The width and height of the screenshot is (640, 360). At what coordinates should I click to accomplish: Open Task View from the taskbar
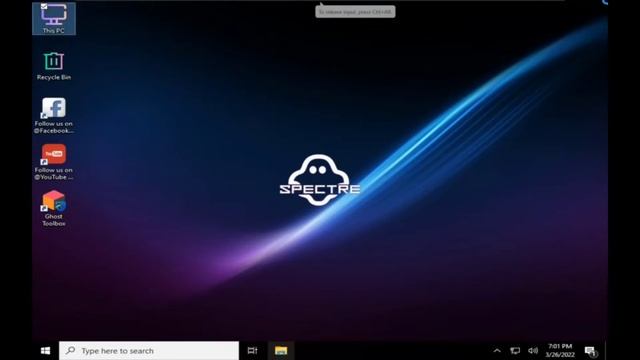[x=252, y=351]
